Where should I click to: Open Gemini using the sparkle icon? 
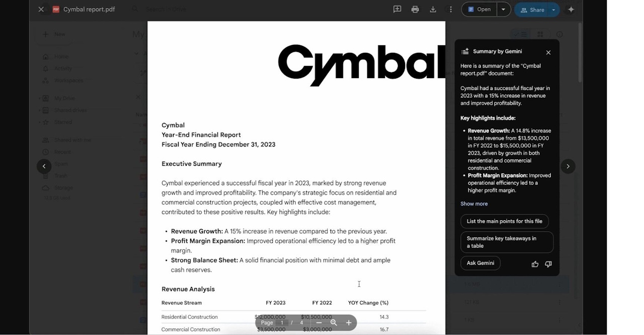[x=571, y=9]
